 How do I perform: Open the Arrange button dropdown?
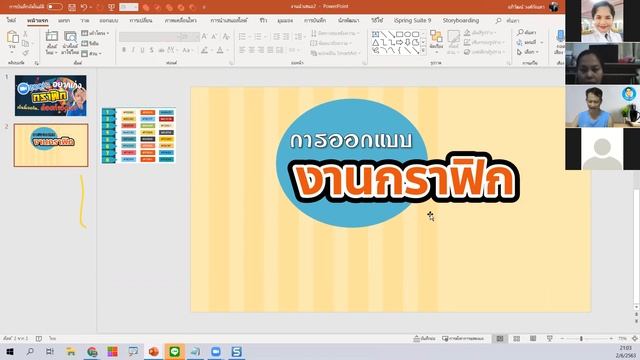[436, 42]
